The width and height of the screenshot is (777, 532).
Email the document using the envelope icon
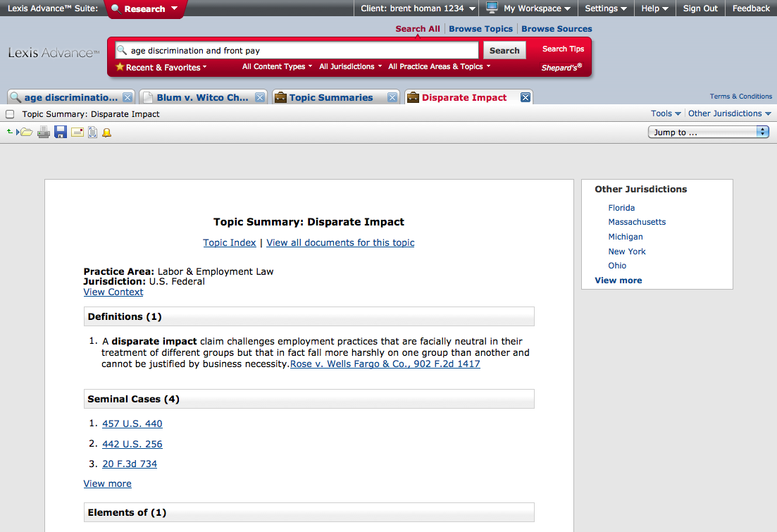77,132
